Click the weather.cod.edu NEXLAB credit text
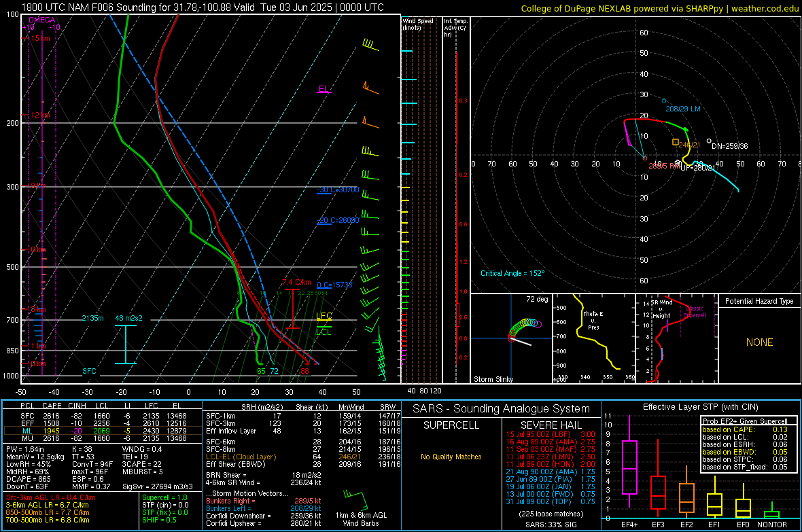Image resolution: width=802 pixels, height=532 pixels. pos(660,8)
